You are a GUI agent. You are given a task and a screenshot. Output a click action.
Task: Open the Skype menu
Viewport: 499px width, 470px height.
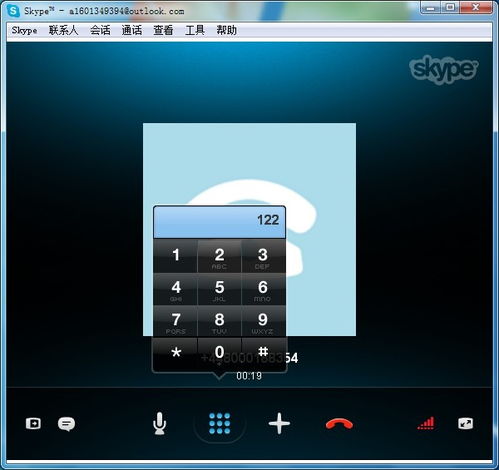tap(24, 30)
